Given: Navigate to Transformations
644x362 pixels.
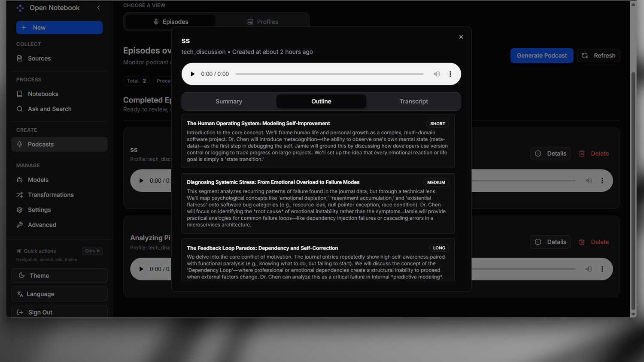Looking at the screenshot, I should tap(59, 195).
